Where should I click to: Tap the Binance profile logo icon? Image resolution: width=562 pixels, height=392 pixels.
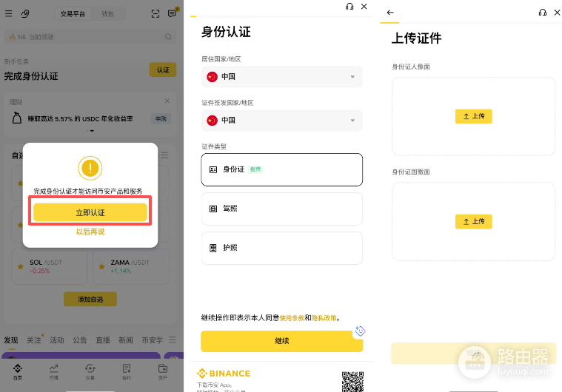click(25, 13)
